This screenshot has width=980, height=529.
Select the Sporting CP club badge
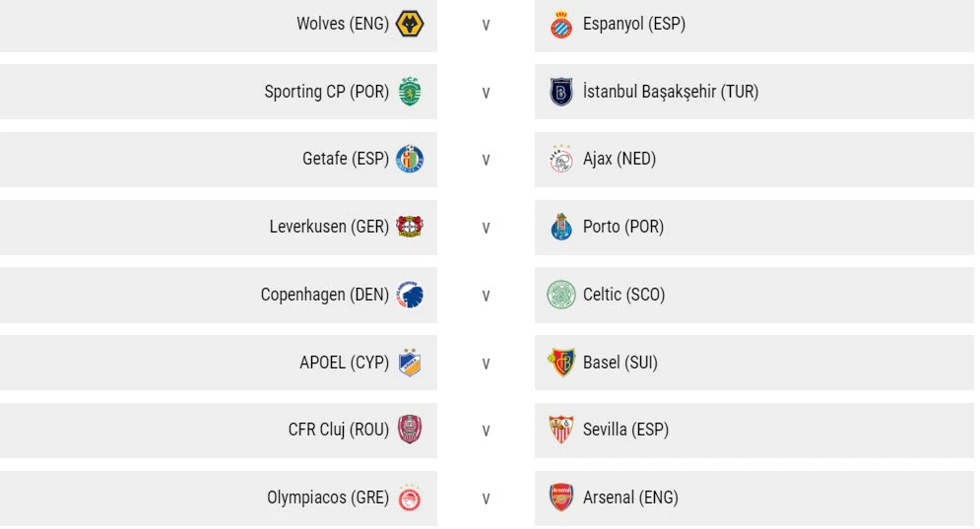click(410, 92)
